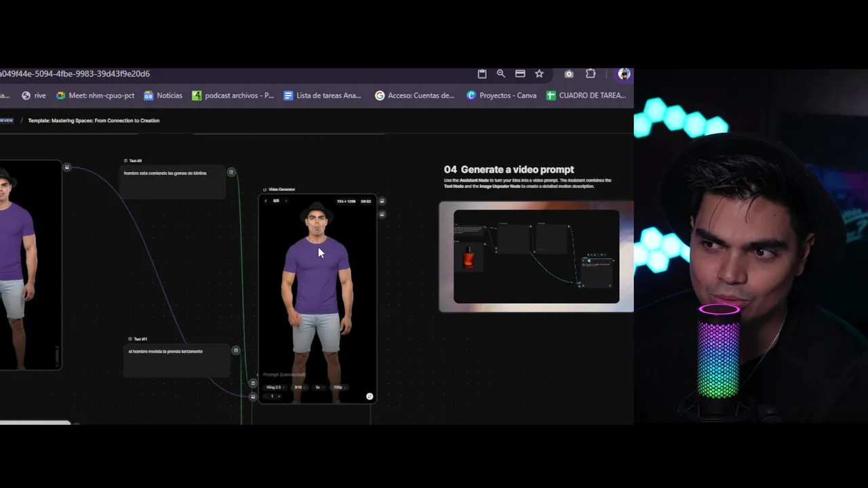This screenshot has width=868, height=488.
Task: Click the clipboard icon in the address bar
Action: point(482,74)
